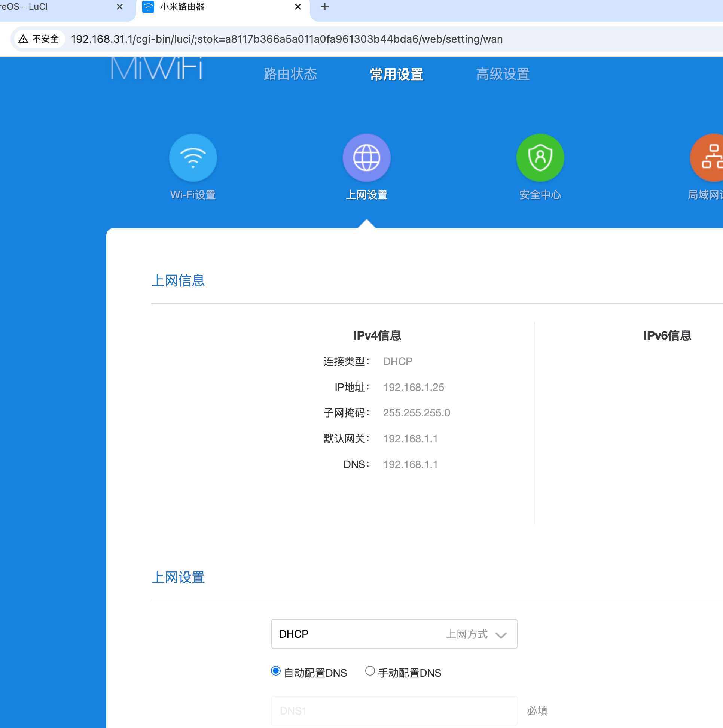Image resolution: width=723 pixels, height=728 pixels.
Task: Click the insecure site warning icon
Action: pos(23,39)
